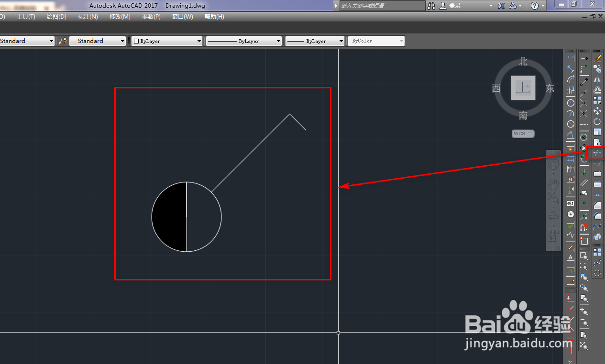
Task: Start a Diameter dimension
Action: pos(571,124)
